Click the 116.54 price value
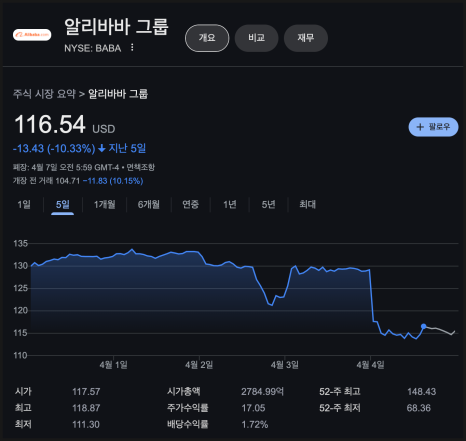Screen dimensions: 466x441 (x=50, y=124)
